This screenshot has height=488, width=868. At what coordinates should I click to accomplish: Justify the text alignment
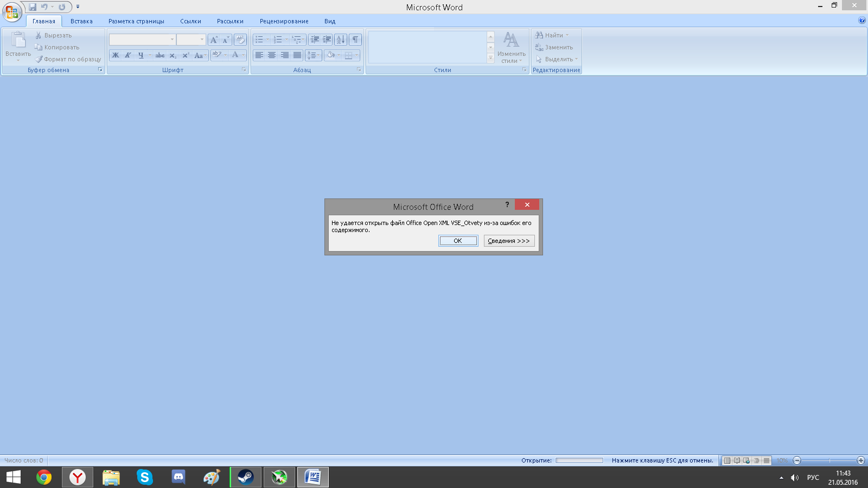click(297, 55)
